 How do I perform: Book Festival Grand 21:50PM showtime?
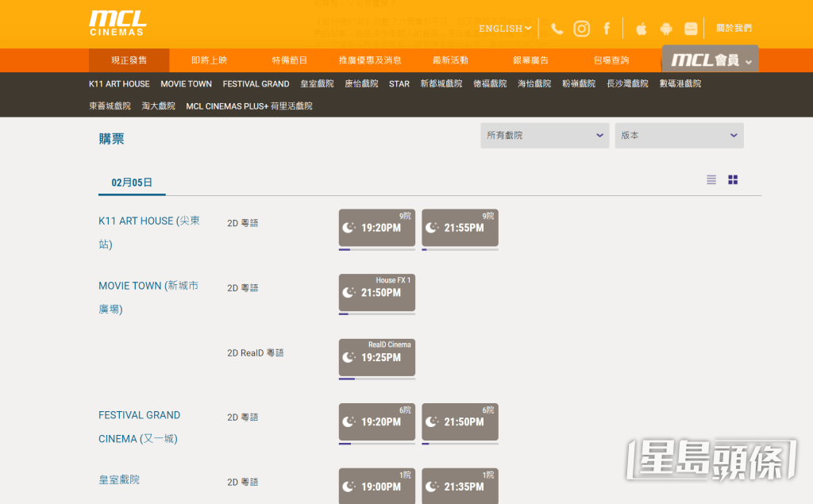460,422
